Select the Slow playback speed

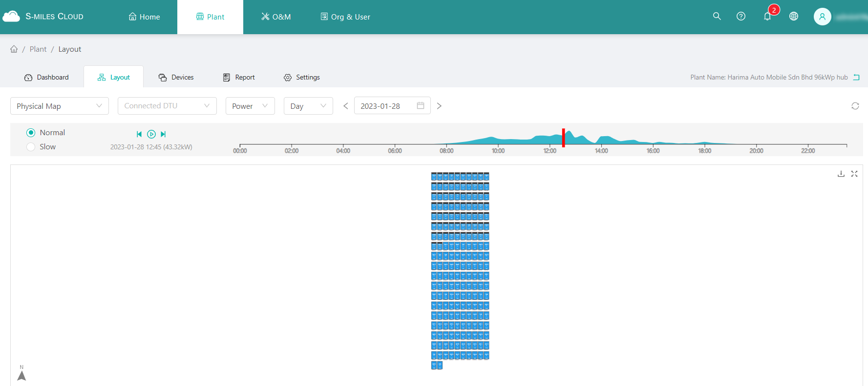[31, 147]
